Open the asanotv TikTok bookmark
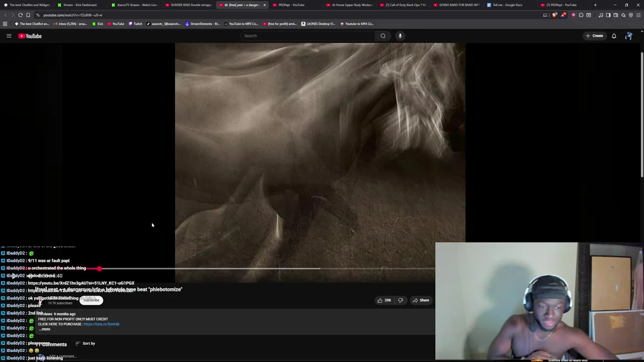The image size is (644, 362). tap(164, 24)
